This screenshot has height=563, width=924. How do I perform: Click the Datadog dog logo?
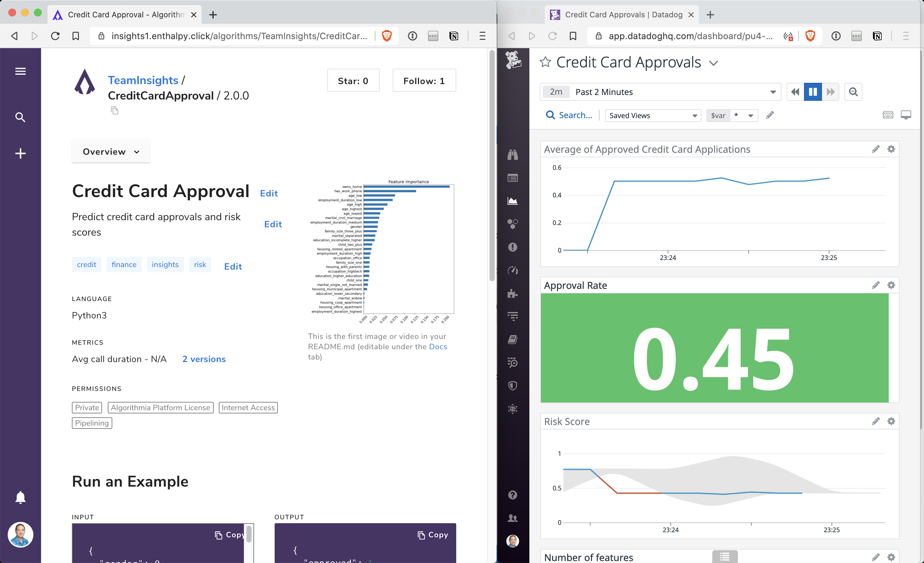[513, 60]
